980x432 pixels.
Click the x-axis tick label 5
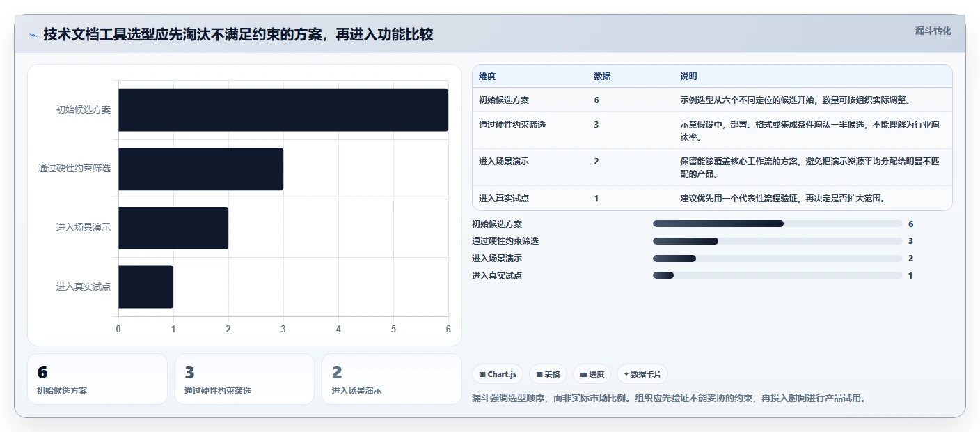coord(393,329)
